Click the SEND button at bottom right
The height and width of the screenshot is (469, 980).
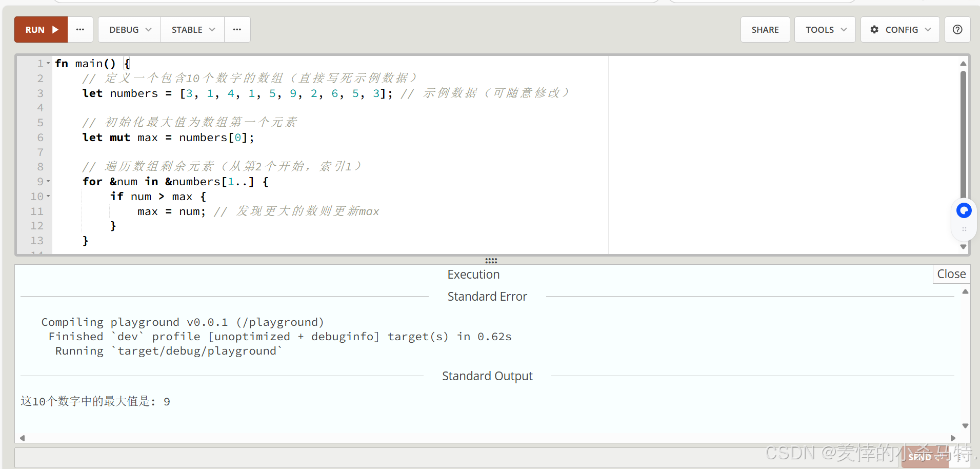click(925, 457)
